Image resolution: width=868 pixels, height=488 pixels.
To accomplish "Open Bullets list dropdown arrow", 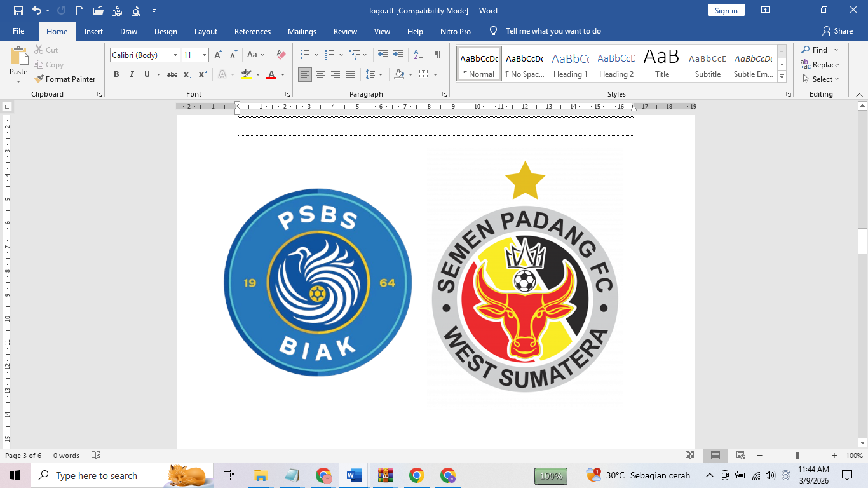I will pyautogui.click(x=316, y=55).
